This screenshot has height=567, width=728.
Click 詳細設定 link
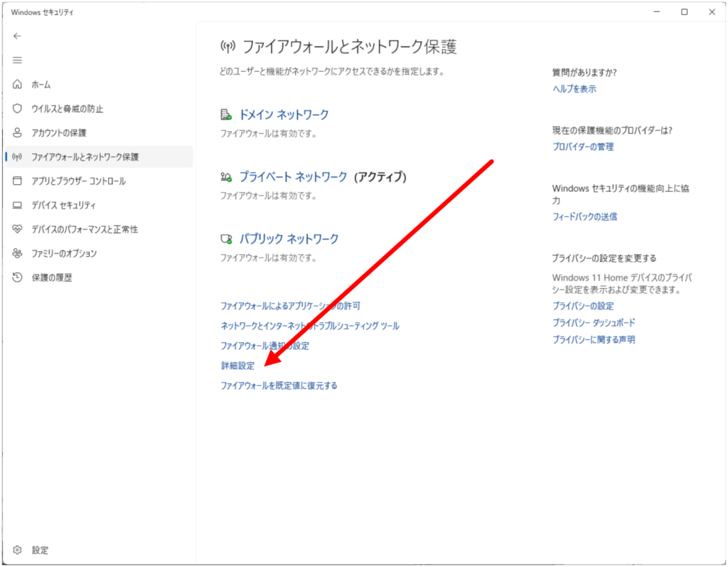pyautogui.click(x=237, y=366)
